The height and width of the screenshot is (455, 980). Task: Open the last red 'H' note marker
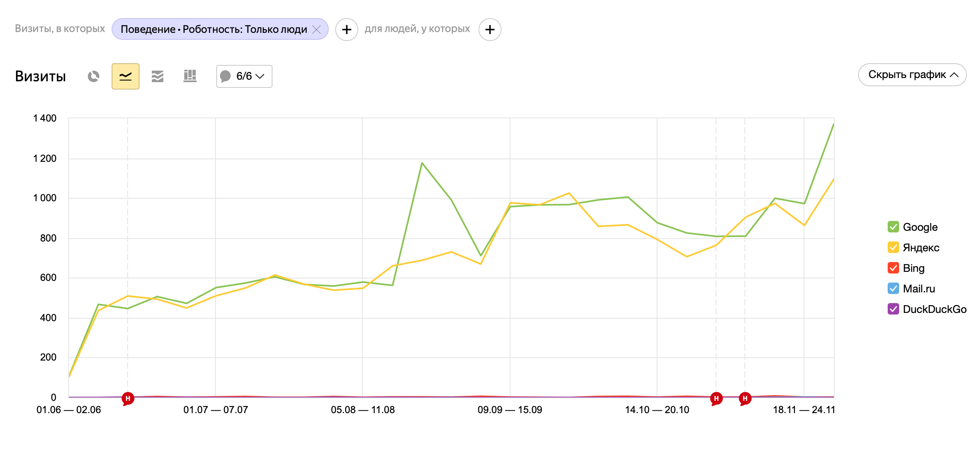click(x=745, y=398)
